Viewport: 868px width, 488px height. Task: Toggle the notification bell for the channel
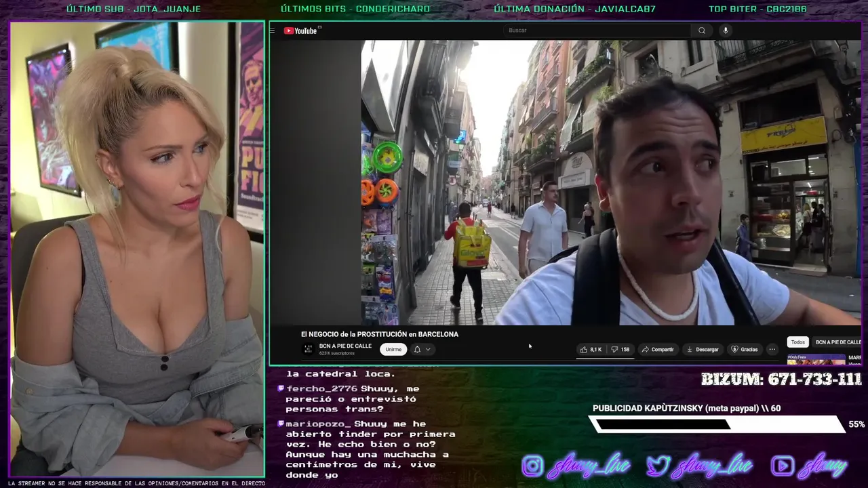coord(417,350)
